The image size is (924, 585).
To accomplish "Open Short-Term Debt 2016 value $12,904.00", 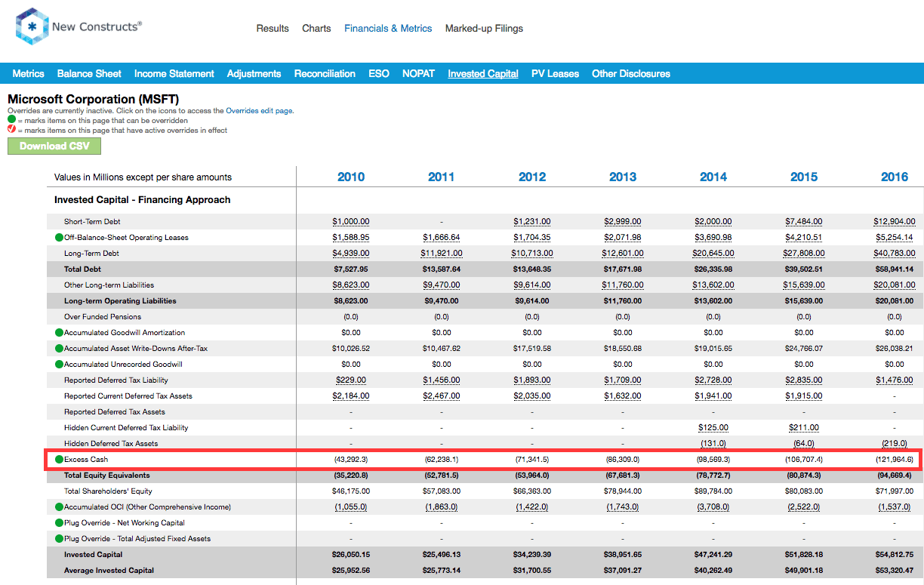I will point(895,222).
